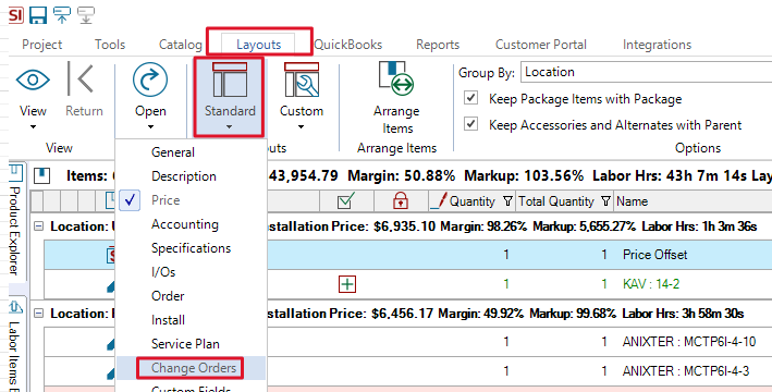772x392 pixels.
Task: Click the Arrange Items icon
Action: tap(396, 78)
